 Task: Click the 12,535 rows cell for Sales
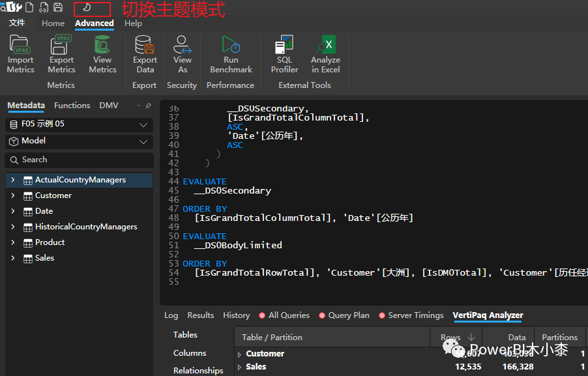coord(468,367)
